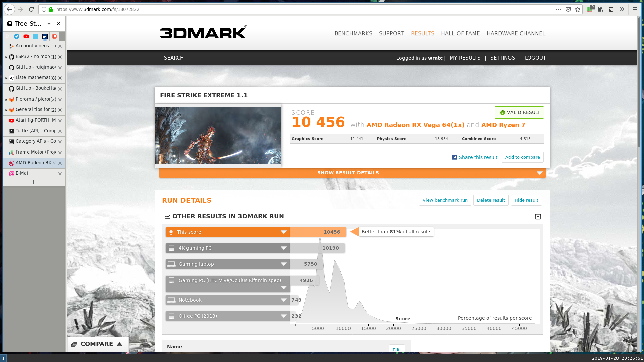644x362 pixels.
Task: Click the Fire Strike benchmark thumbnail
Action: point(218,136)
